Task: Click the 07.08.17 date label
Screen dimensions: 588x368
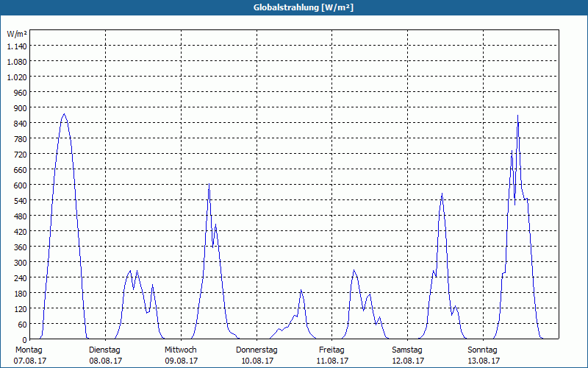Action: click(x=30, y=361)
